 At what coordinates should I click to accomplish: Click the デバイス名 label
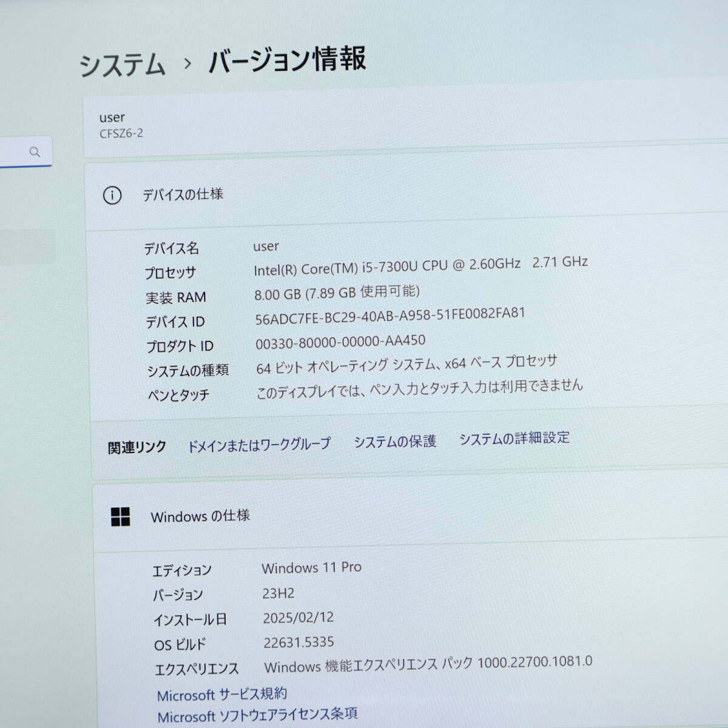tap(171, 248)
